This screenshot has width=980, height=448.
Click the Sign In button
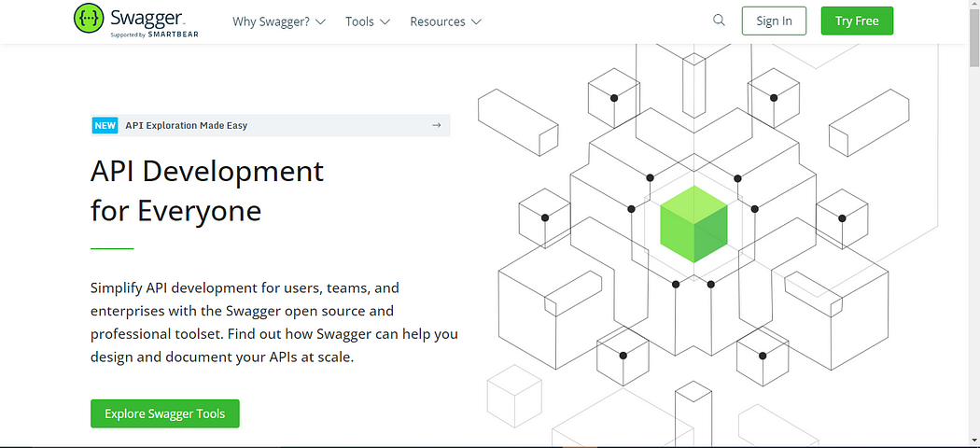pyautogui.click(x=774, y=21)
